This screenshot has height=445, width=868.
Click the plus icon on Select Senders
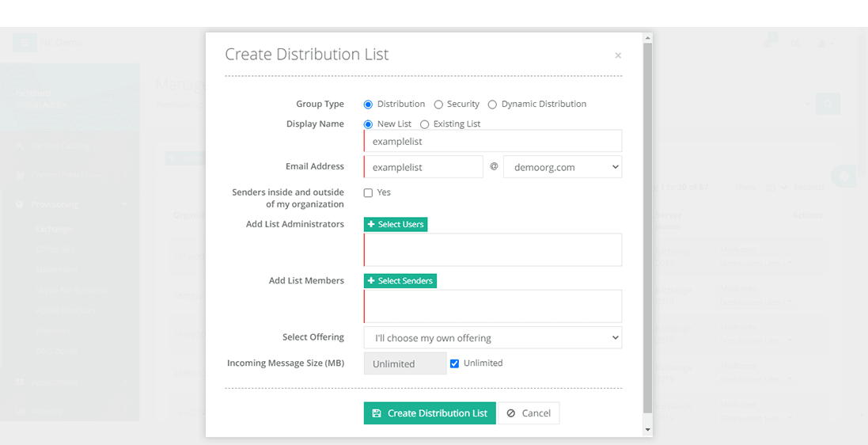pyautogui.click(x=371, y=281)
